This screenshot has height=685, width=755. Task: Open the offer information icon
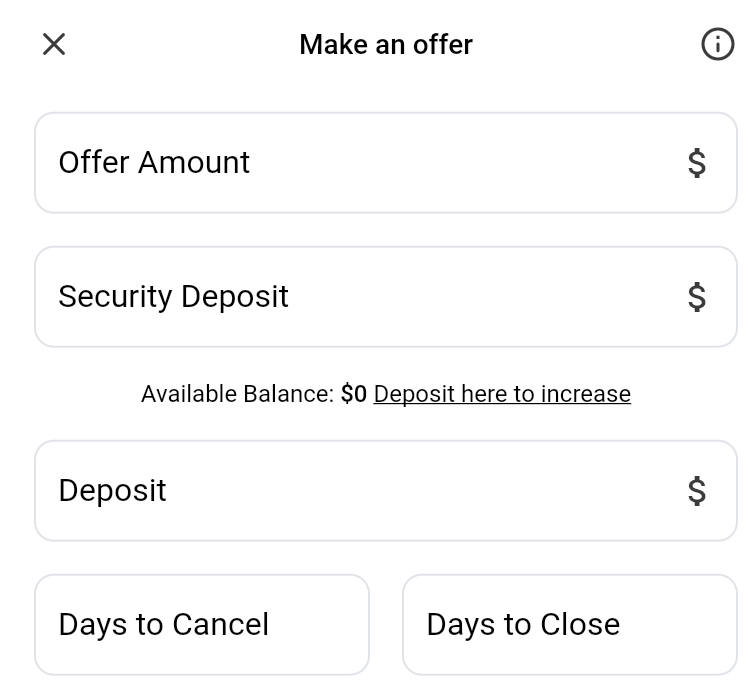[x=717, y=44]
